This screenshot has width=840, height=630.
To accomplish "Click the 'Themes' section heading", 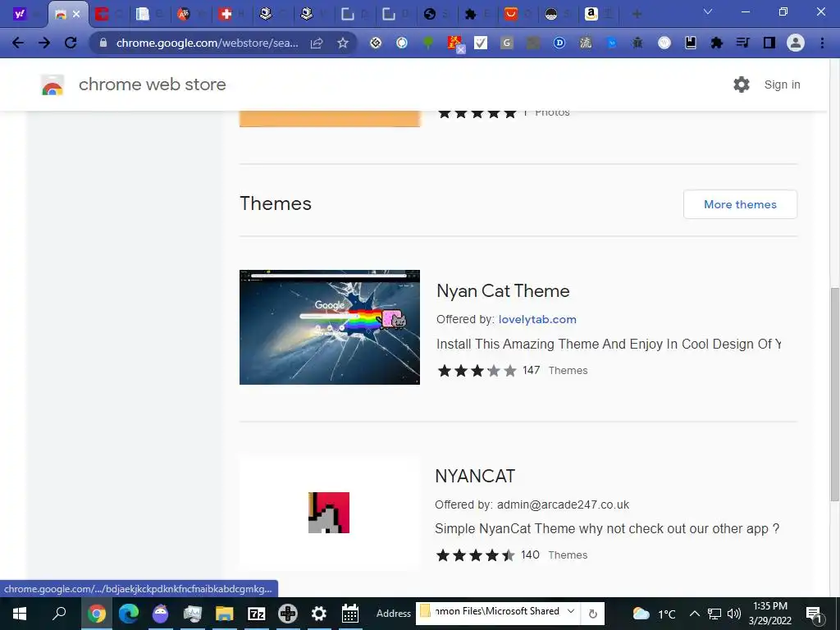I will [276, 203].
